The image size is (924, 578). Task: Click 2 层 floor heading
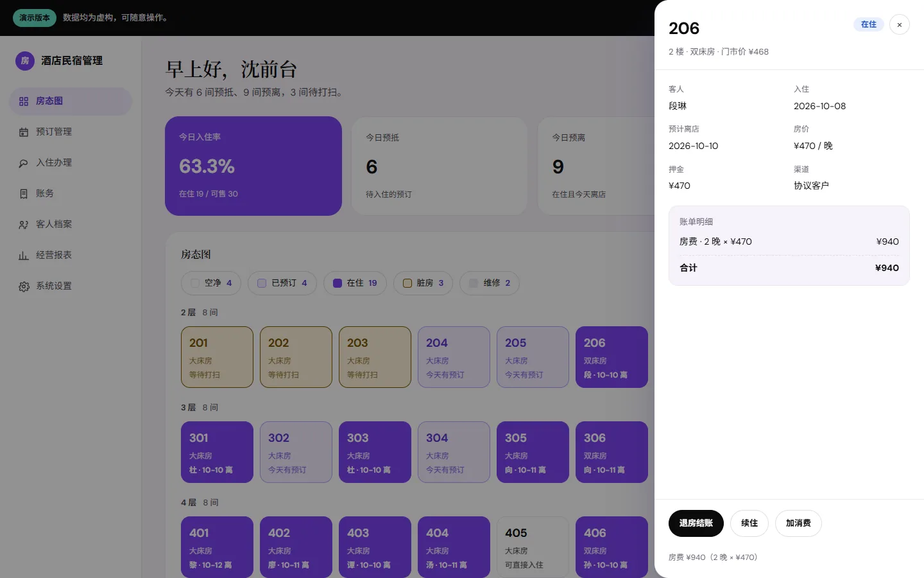click(188, 312)
